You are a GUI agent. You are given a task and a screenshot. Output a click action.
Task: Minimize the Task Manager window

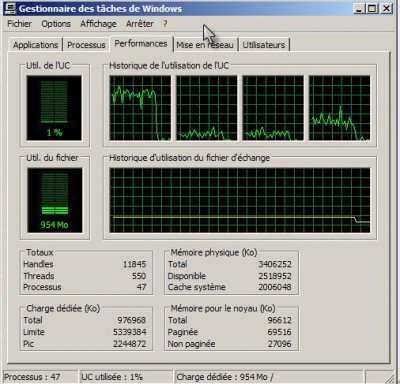coord(359,8)
